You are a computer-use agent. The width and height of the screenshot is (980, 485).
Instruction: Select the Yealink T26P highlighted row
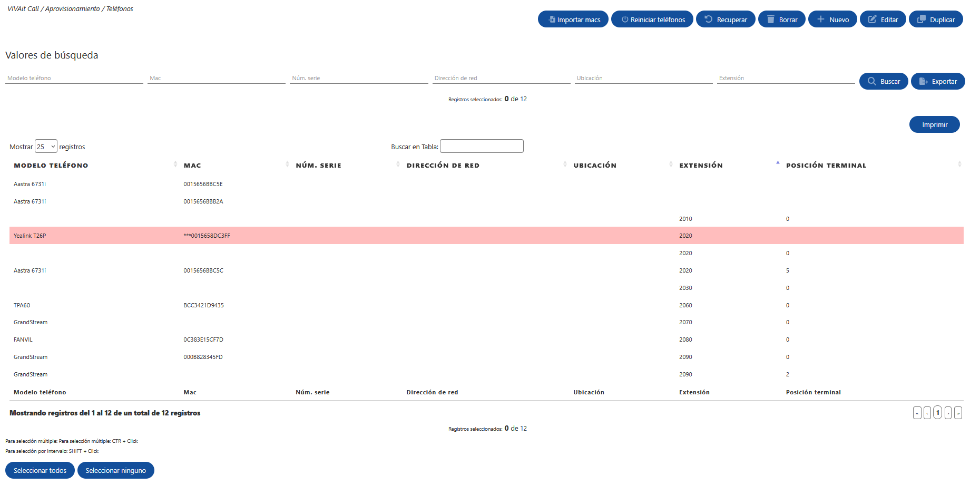(x=486, y=236)
